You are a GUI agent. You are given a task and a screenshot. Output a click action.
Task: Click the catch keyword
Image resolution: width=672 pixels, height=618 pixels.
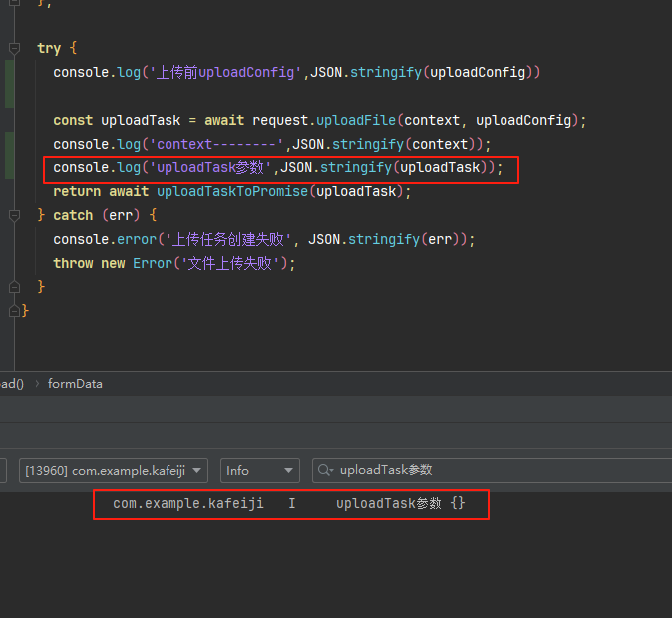(73, 215)
